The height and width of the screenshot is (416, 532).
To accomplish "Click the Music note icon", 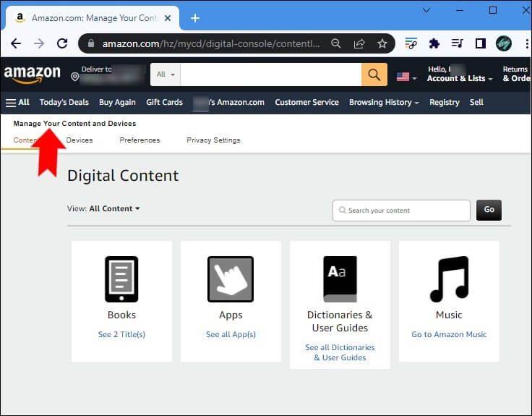I will click(449, 279).
